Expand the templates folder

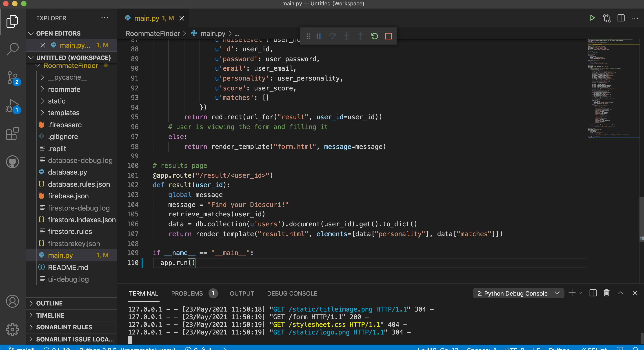click(64, 113)
